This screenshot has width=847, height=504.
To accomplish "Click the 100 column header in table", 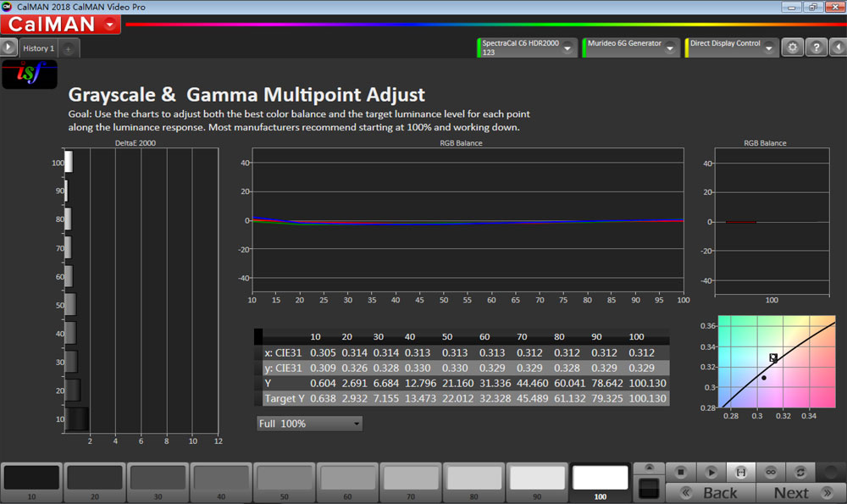I will [636, 336].
